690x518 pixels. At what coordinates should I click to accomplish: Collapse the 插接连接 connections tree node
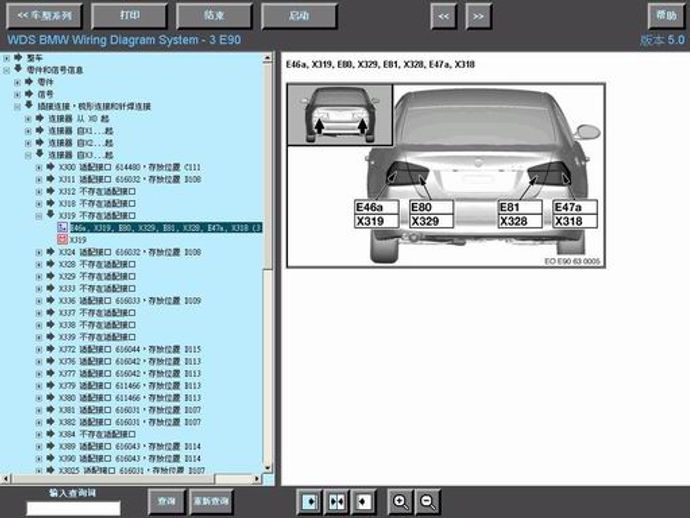tap(18, 107)
